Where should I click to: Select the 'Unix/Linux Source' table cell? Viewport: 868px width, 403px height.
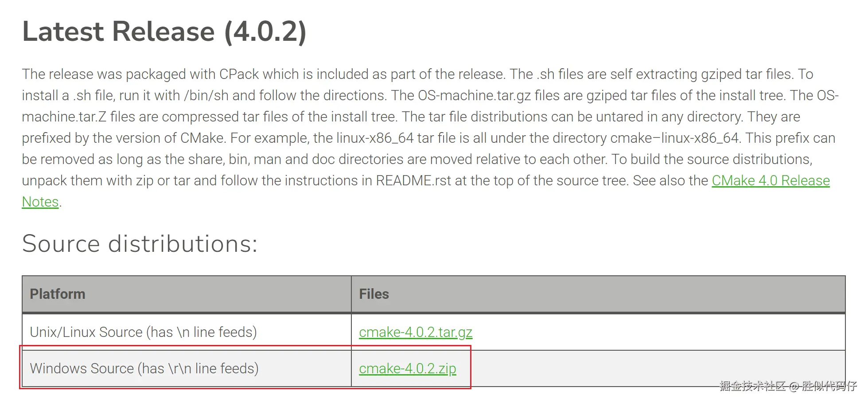[143, 332]
